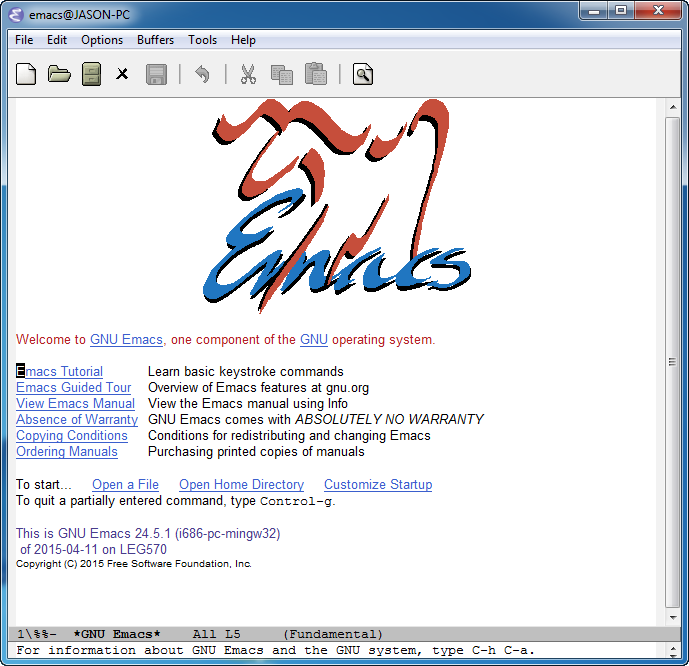Click 'Conditions for redistributing and changing Emacs' text
689x666 pixels.
[x=289, y=435]
